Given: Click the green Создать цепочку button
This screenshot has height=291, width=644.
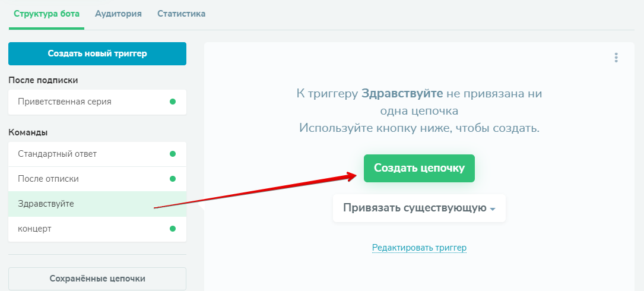Looking at the screenshot, I should point(419,168).
